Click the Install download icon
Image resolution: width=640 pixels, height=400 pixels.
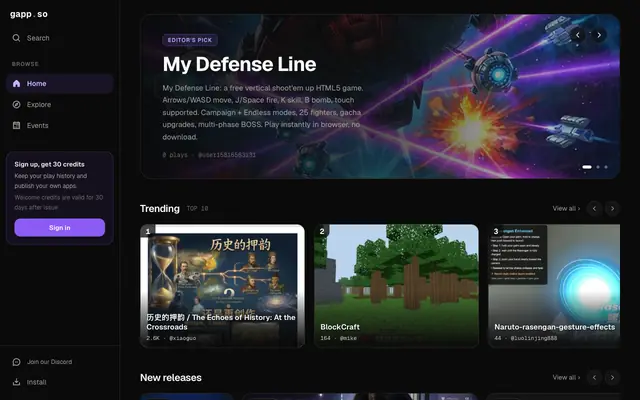16,382
